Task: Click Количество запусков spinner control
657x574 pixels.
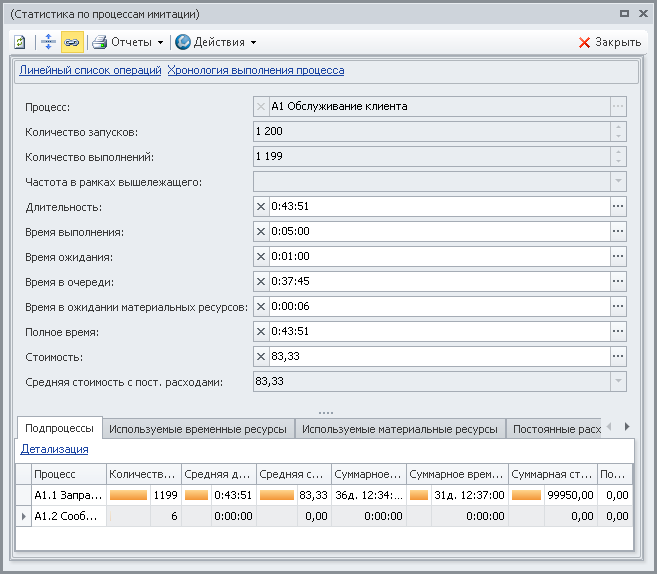Action: pos(618,132)
